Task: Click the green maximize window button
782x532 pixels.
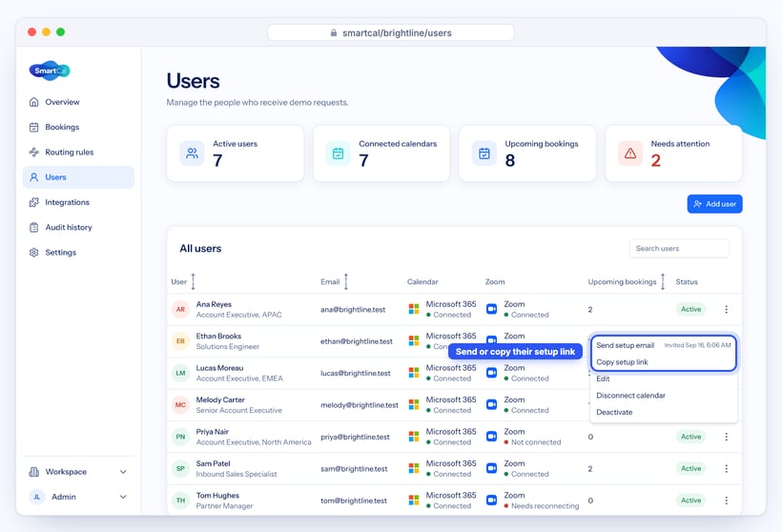Action: tap(60, 31)
